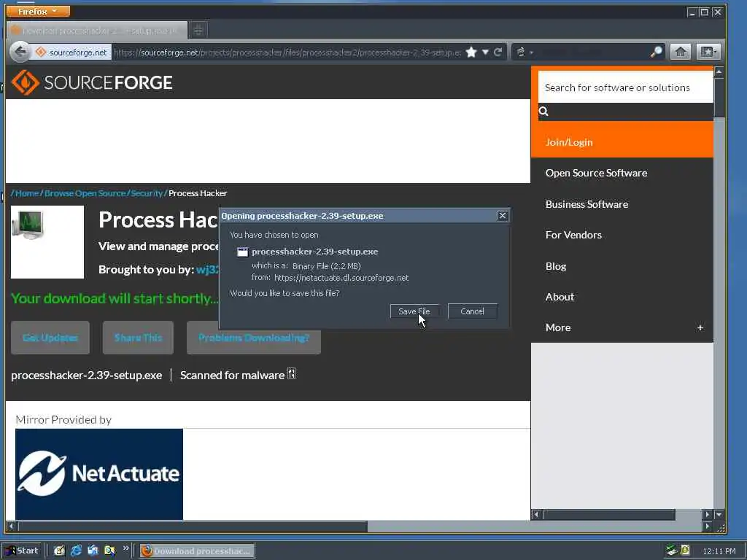This screenshot has width=747, height=560.
Task: Click the site search magnifier icon
Action: (543, 112)
